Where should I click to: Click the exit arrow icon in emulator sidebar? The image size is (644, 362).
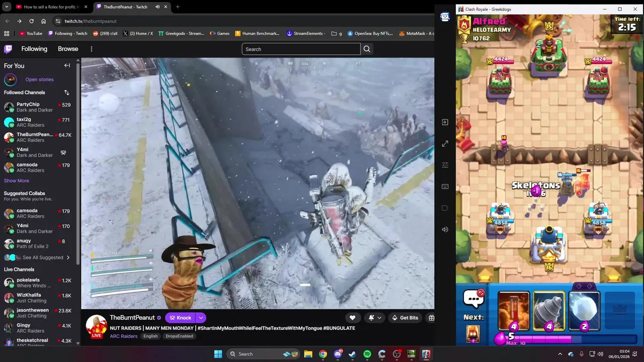(x=445, y=122)
